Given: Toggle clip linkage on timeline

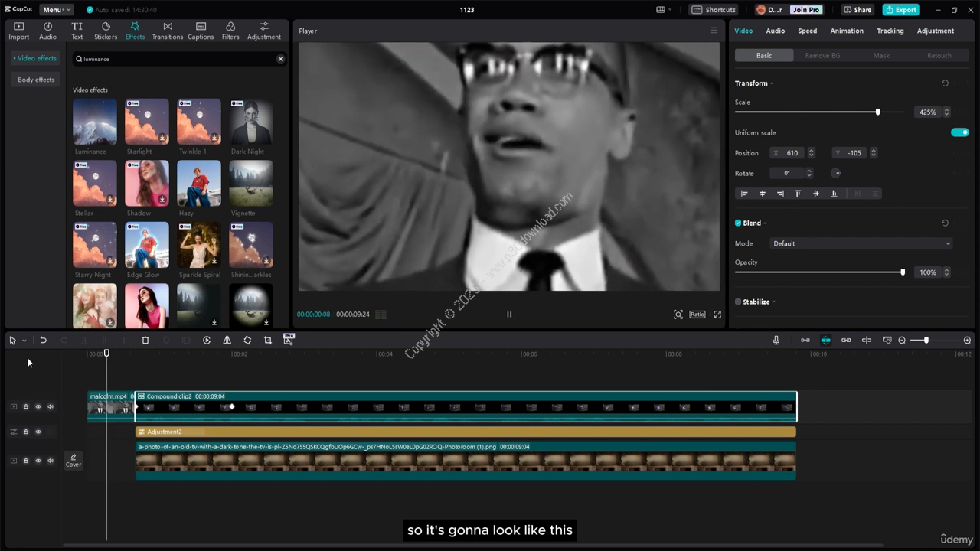Looking at the screenshot, I should tap(846, 341).
